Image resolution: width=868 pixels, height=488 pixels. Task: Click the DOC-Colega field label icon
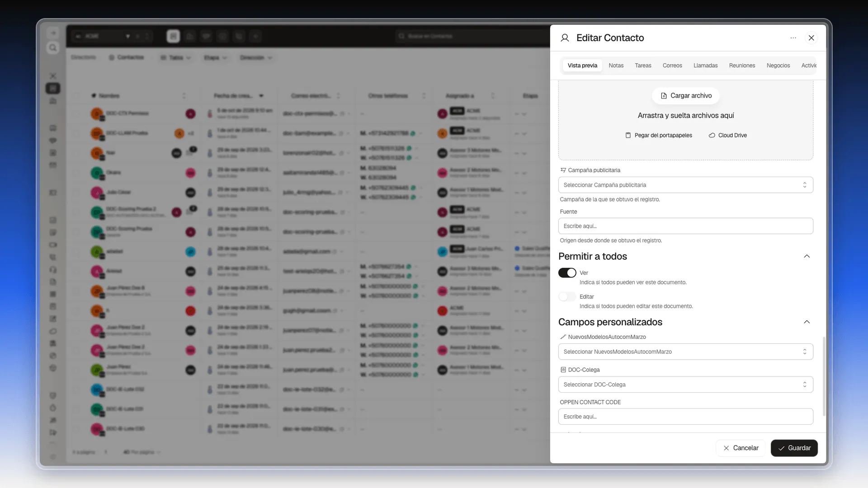(x=563, y=370)
